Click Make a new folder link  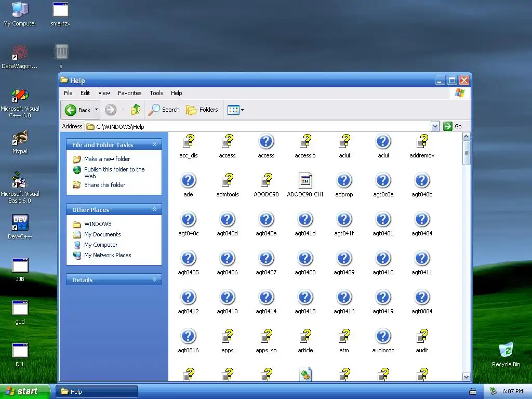[107, 159]
